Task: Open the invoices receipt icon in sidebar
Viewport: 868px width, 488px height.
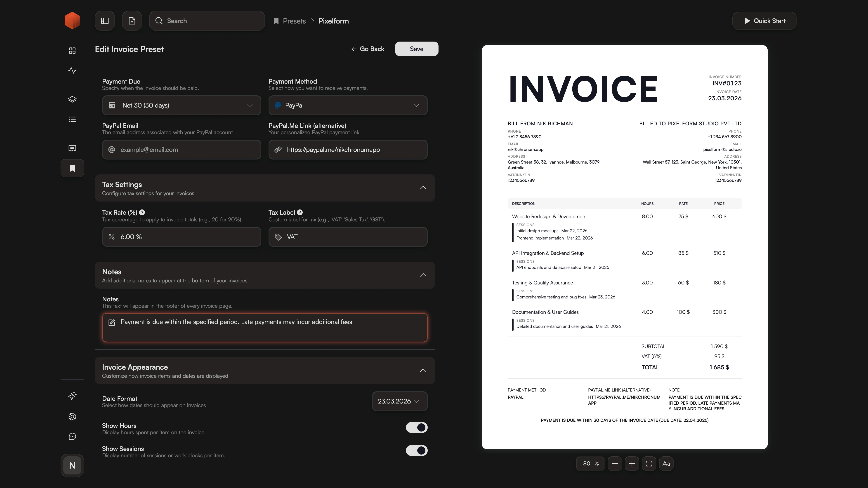Action: pos(72,148)
